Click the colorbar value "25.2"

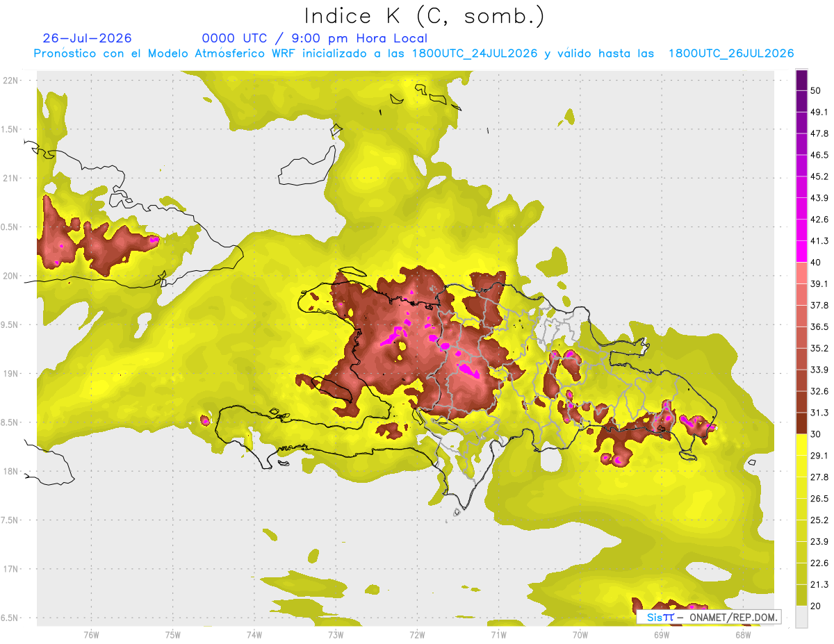819,520
